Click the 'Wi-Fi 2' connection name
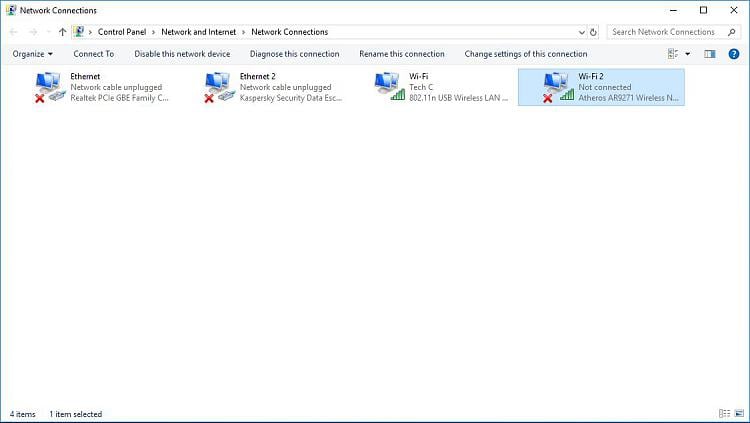750x423 pixels. [591, 76]
